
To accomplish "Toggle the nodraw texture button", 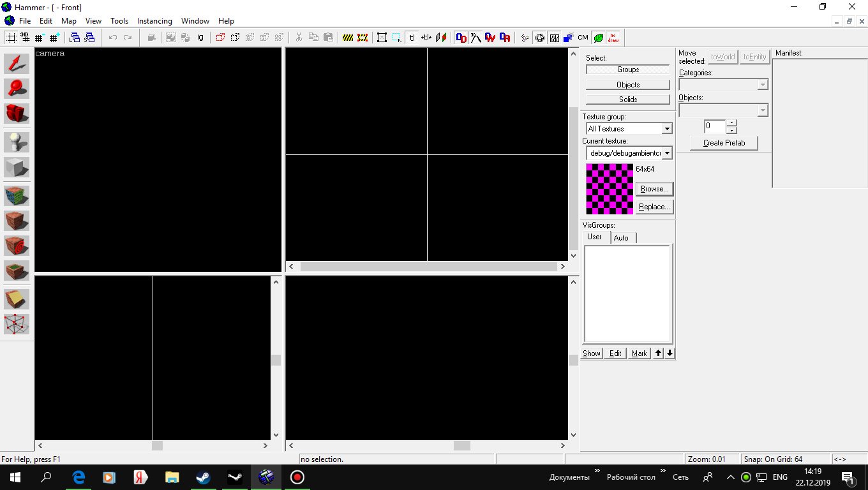I will pyautogui.click(x=613, y=38).
